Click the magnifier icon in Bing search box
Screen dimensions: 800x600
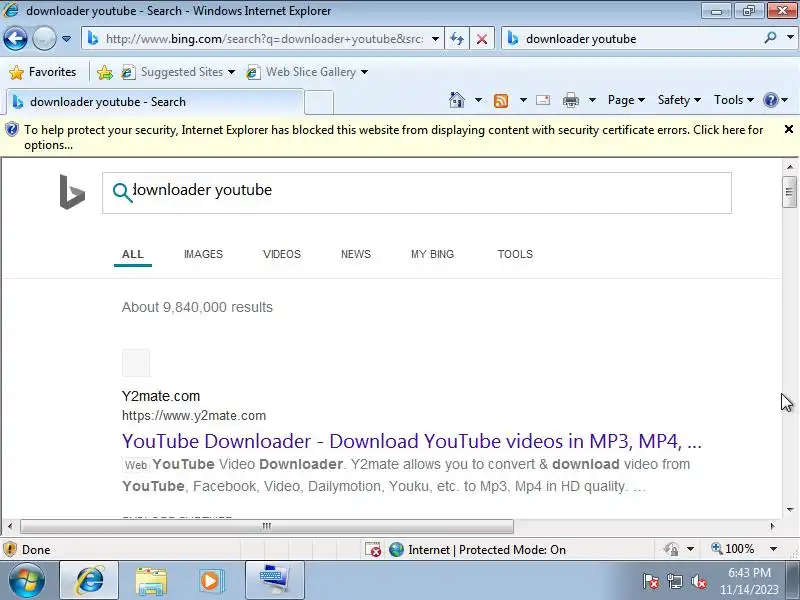click(x=122, y=192)
